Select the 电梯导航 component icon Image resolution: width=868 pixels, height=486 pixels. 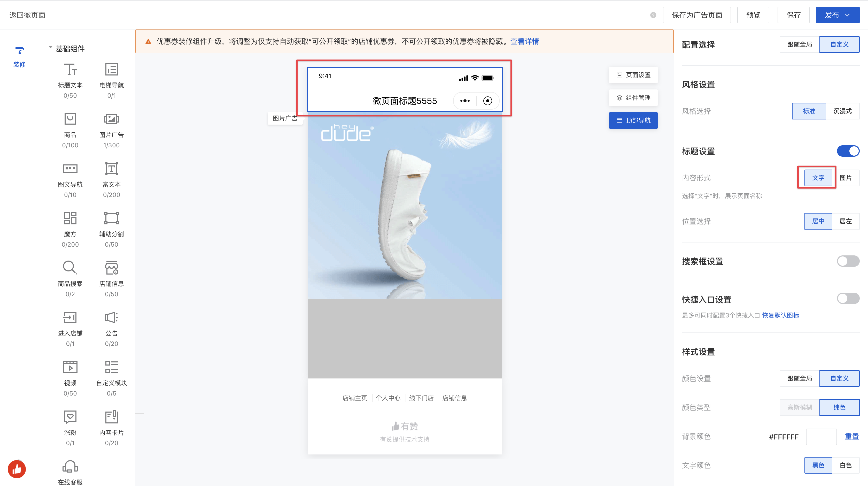tap(111, 70)
